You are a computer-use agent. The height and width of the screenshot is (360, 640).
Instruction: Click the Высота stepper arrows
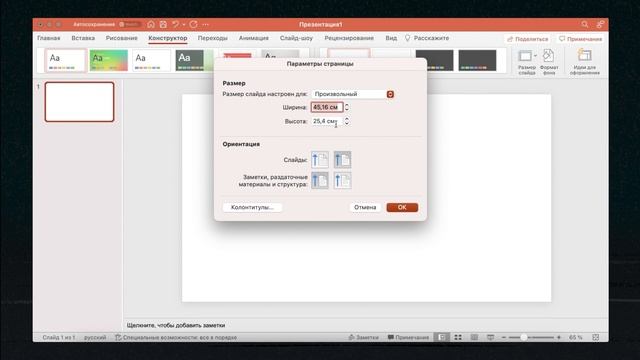[347, 121]
